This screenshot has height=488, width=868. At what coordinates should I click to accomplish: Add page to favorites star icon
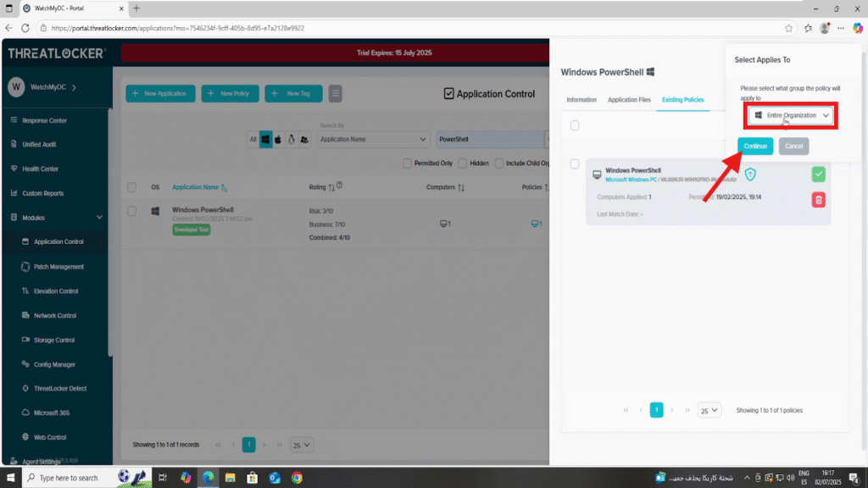[788, 28]
